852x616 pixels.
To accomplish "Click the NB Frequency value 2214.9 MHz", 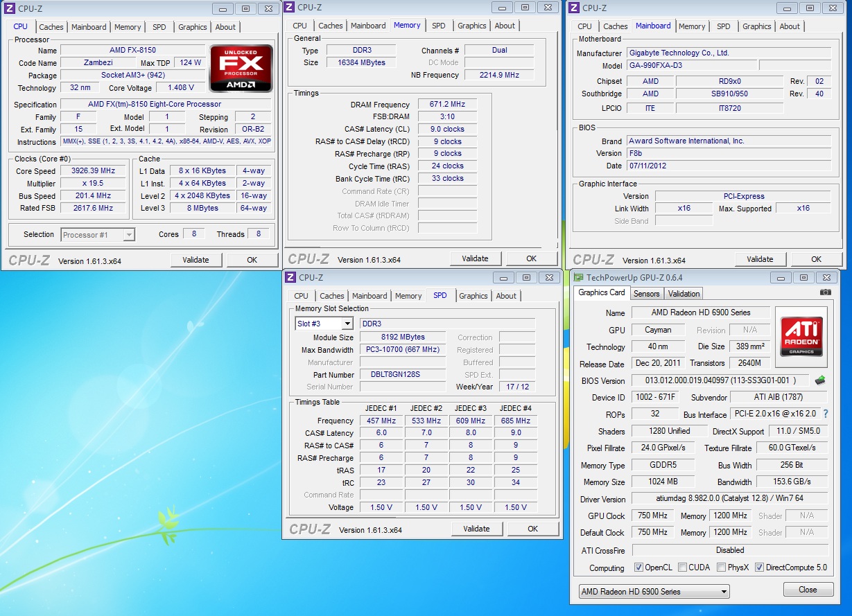I will pyautogui.click(x=498, y=75).
